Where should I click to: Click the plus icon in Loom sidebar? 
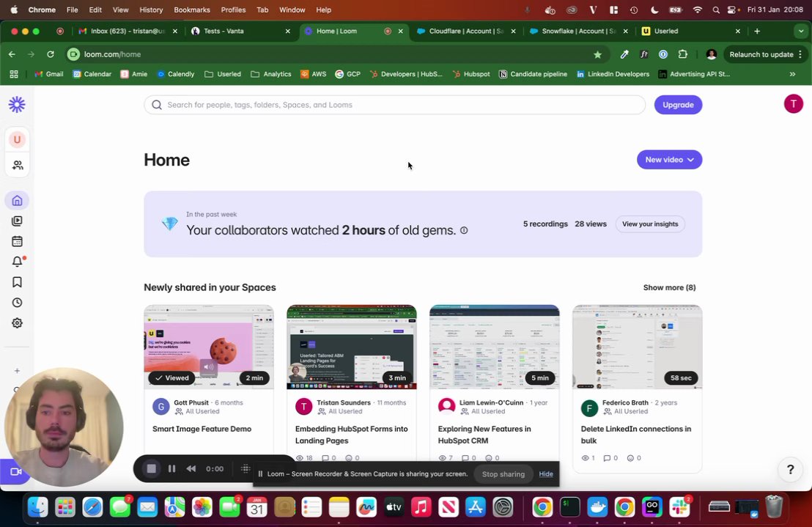[17, 371]
